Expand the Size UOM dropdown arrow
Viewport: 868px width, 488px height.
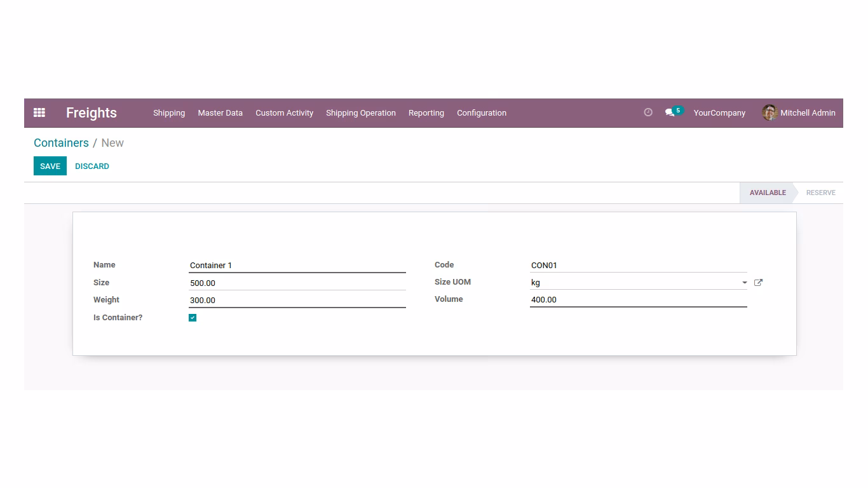click(x=744, y=283)
